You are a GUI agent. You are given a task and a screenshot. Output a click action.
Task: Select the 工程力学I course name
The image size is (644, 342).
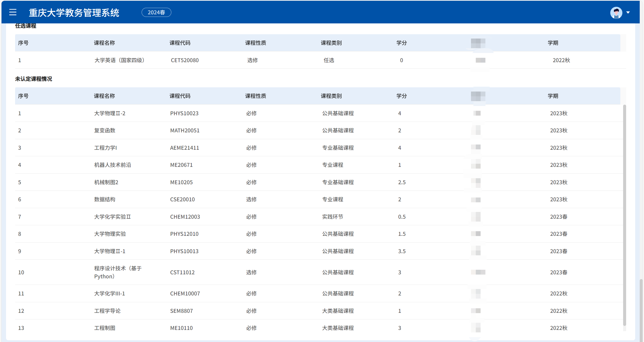[105, 148]
